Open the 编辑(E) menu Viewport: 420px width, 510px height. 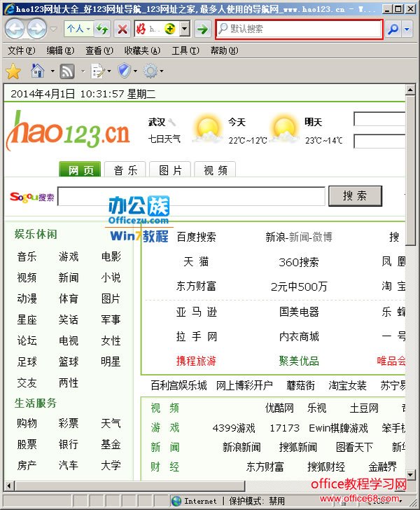click(60, 50)
